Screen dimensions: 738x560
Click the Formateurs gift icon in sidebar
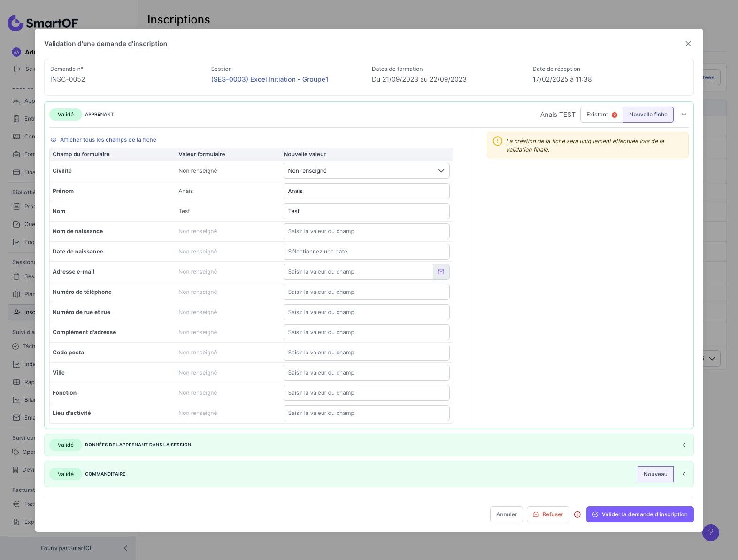pos(16,154)
